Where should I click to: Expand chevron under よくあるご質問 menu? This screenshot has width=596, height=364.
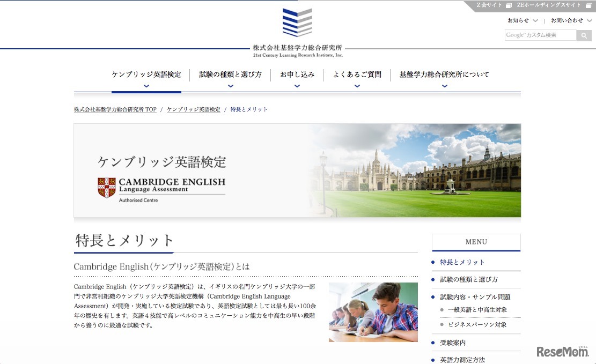point(357,86)
